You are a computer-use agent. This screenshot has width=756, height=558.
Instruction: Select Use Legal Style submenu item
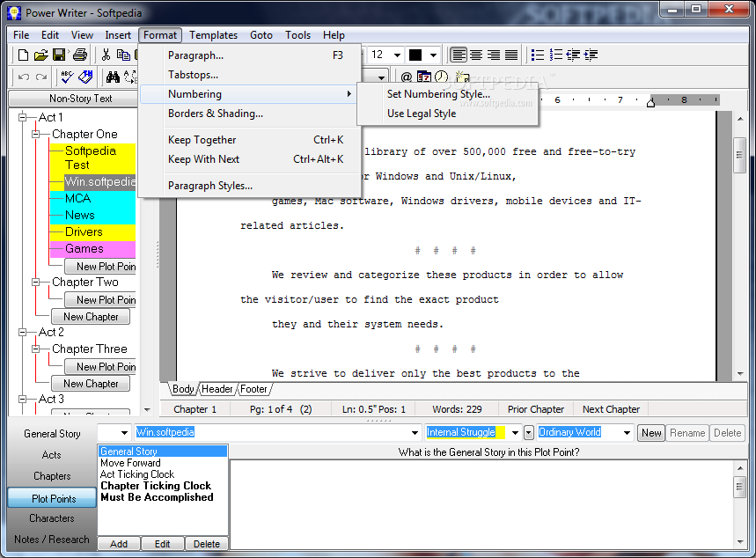(x=447, y=114)
